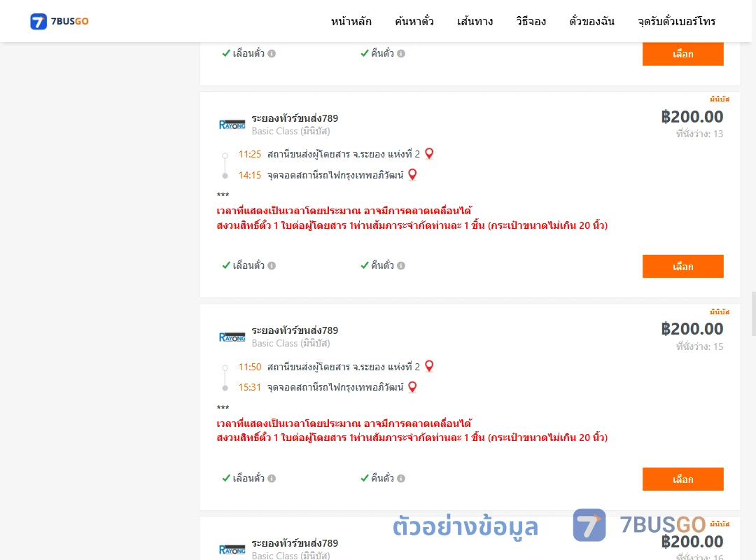Click operator name ระยองทัวร์ขนส่ง789 in 11:25 card

pos(295,118)
